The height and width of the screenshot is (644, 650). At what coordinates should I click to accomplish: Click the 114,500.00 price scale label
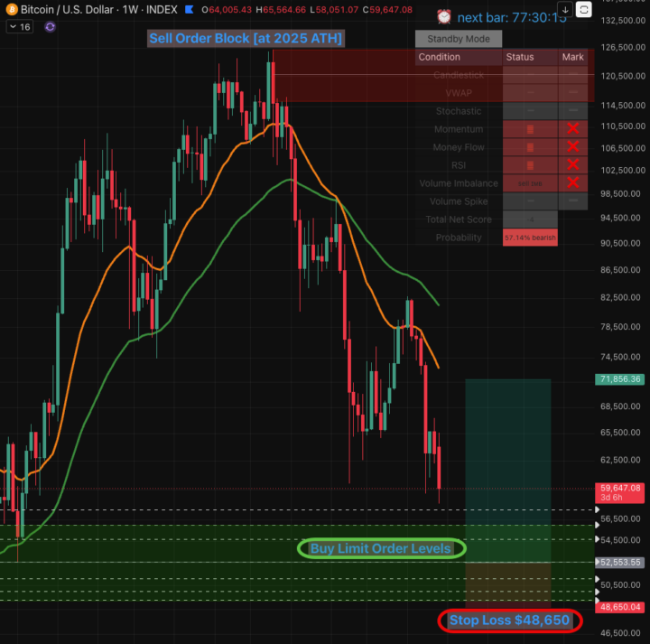(623, 106)
